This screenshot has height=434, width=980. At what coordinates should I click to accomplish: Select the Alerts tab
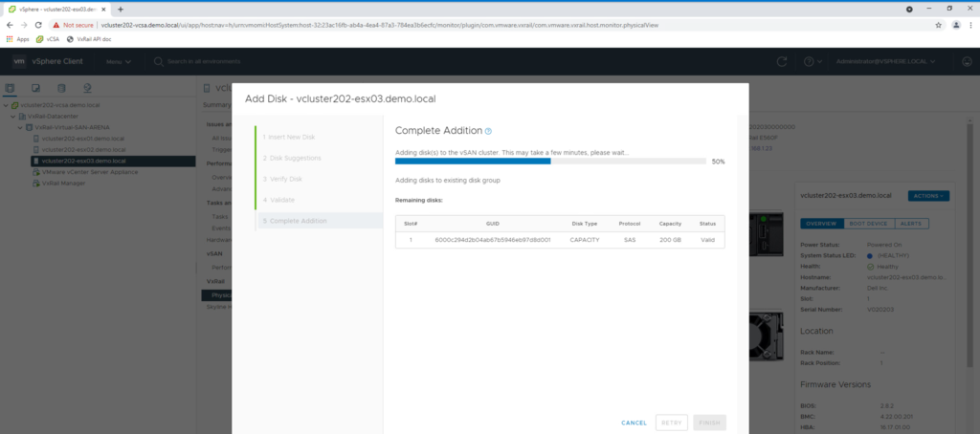tap(912, 224)
